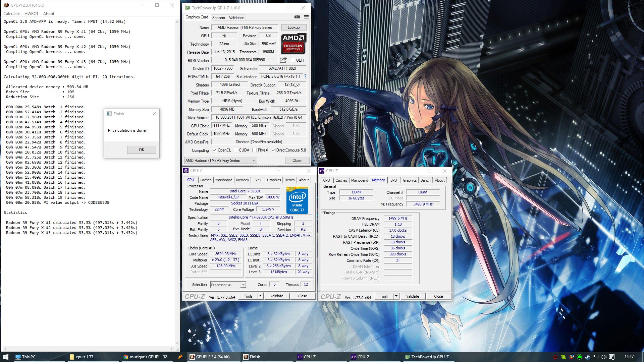Screen dimensions: 644x362
Task: Switch to the Sensors tab in GPU-Z
Action: tap(218, 18)
